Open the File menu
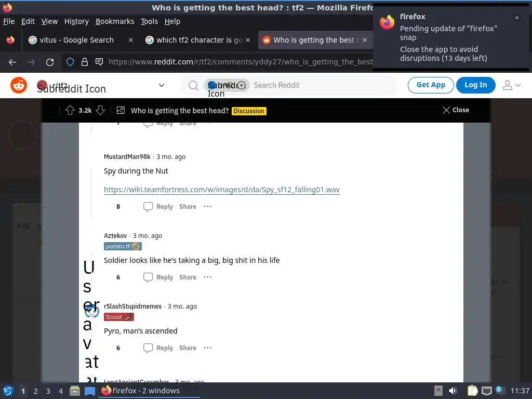532x399 pixels. 9,21
